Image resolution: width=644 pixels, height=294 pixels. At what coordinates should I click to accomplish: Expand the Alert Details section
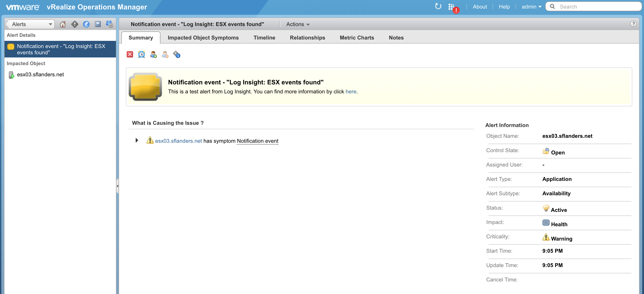pyautogui.click(x=21, y=35)
